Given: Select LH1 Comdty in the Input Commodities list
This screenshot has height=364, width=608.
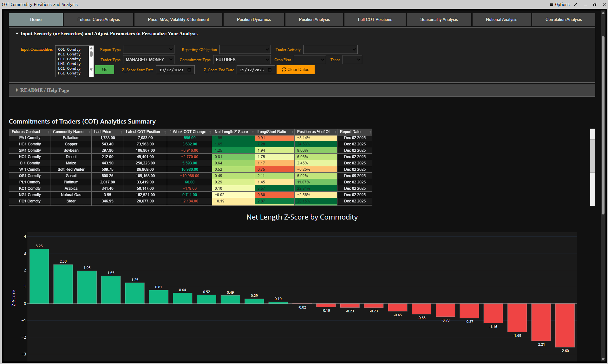Looking at the screenshot, I should (x=69, y=64).
